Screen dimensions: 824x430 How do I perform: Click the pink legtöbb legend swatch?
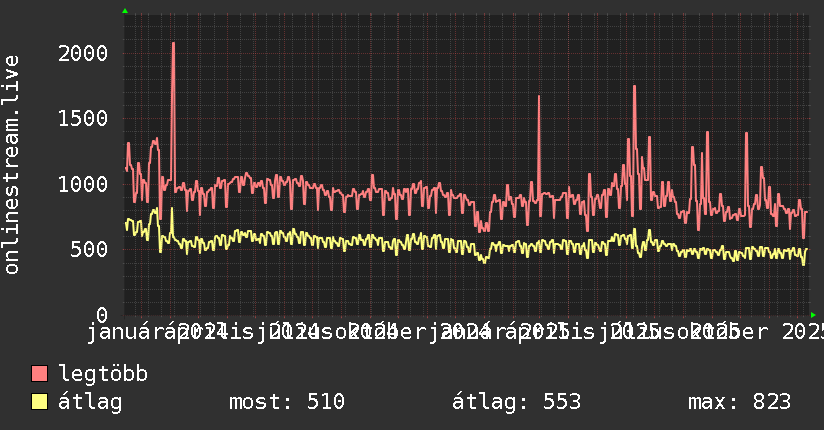(x=39, y=374)
